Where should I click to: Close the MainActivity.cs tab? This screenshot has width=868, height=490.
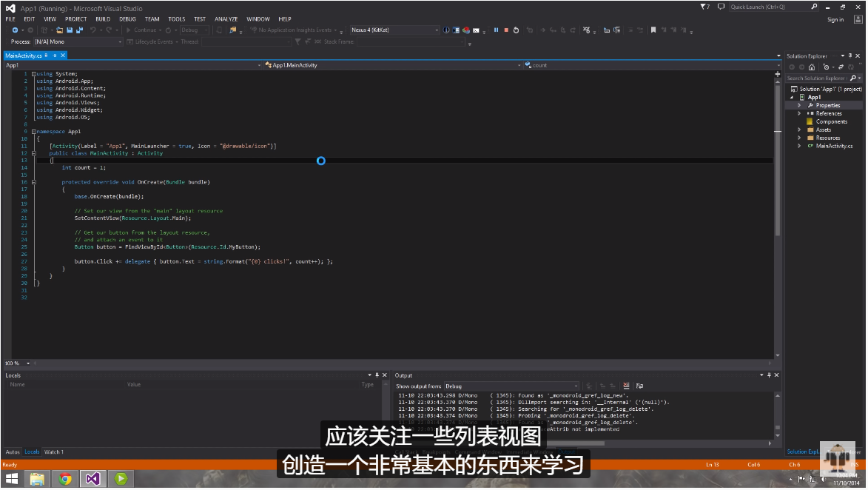pos(63,56)
